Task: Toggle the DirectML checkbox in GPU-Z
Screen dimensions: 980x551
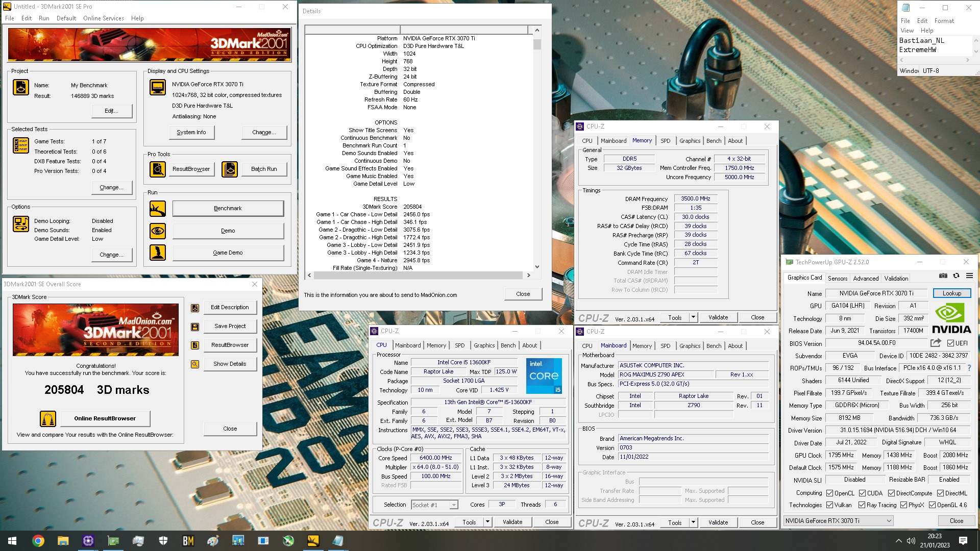Action: (x=940, y=493)
